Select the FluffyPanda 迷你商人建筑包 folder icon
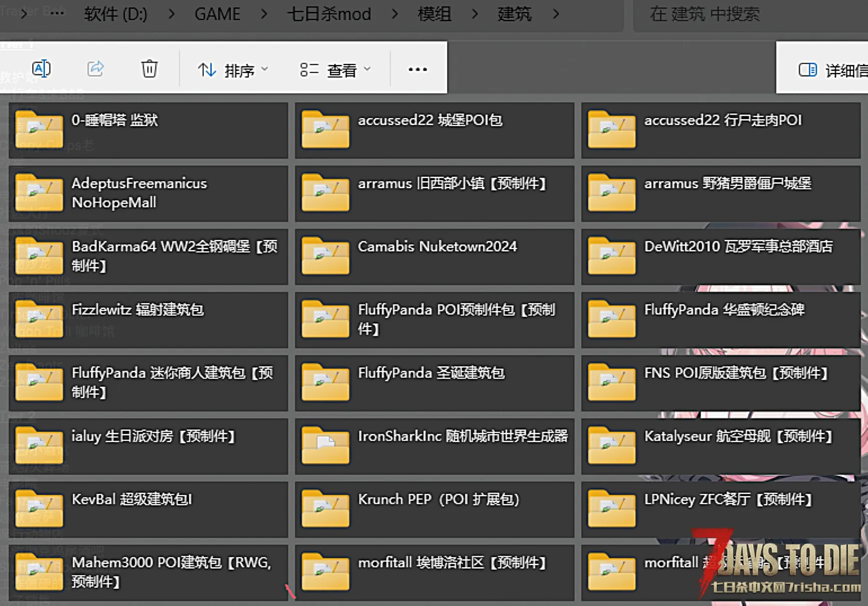Viewport: 868px width, 606px height. pyautogui.click(x=39, y=382)
